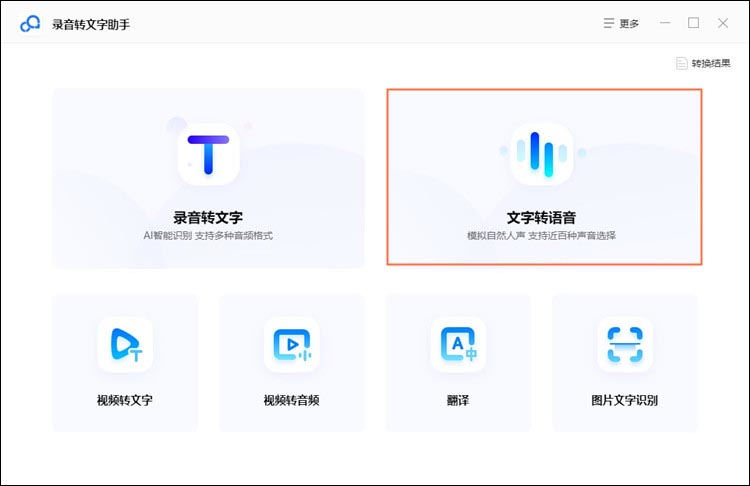Close the 录音转文字助手 window
This screenshot has height=486, width=750.
[723, 23]
